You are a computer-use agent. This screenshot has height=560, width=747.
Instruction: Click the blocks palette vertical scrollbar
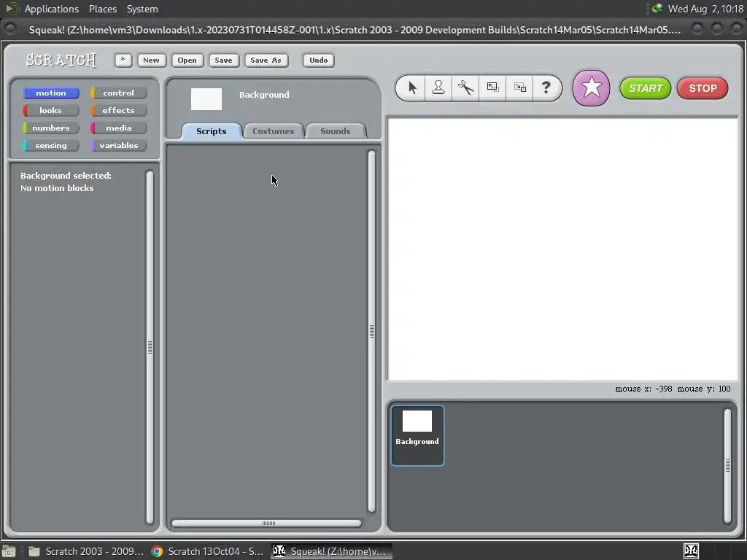(x=150, y=347)
